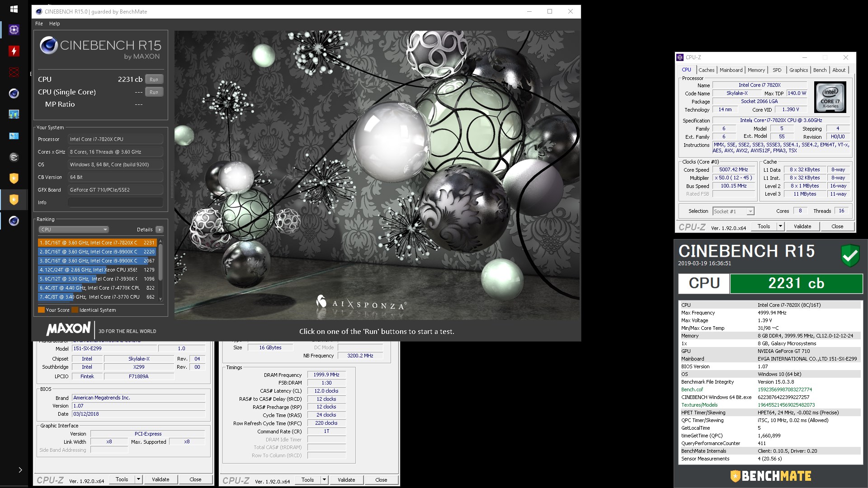The height and width of the screenshot is (488, 868).
Task: Click Close in CPU-Z memory window
Action: coord(381,480)
